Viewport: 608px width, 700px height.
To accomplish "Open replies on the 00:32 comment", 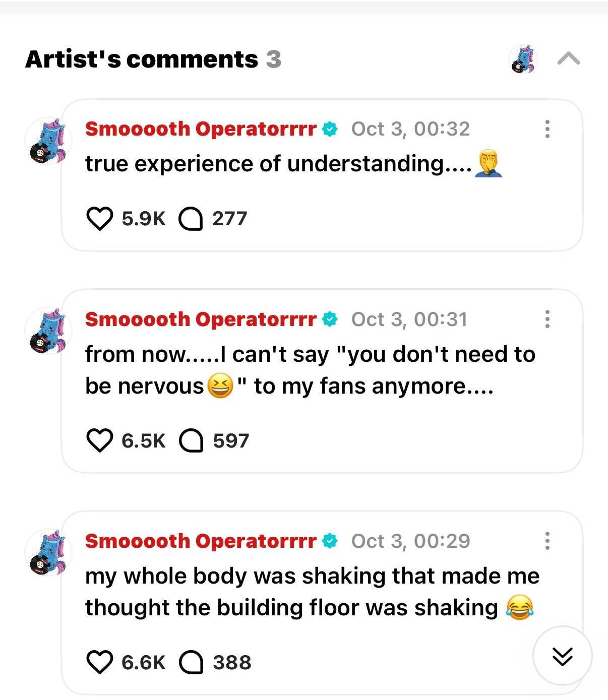I will click(191, 219).
